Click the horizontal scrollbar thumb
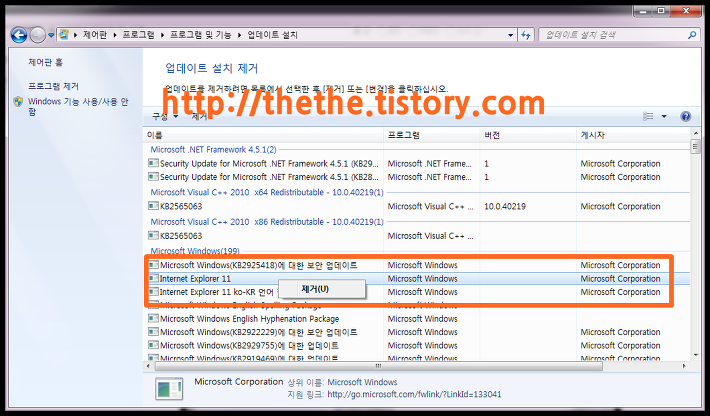 coord(379,366)
